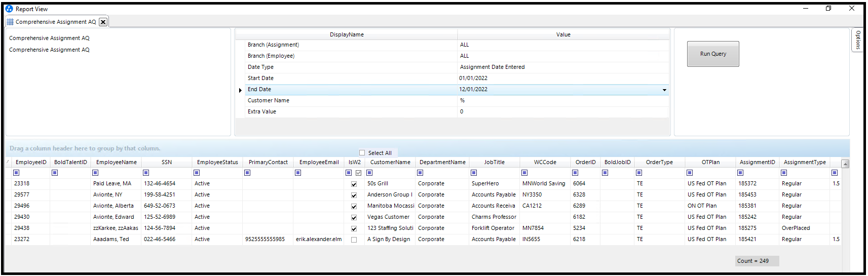Click the current row indicator arrow beside End Date

pyautogui.click(x=240, y=90)
